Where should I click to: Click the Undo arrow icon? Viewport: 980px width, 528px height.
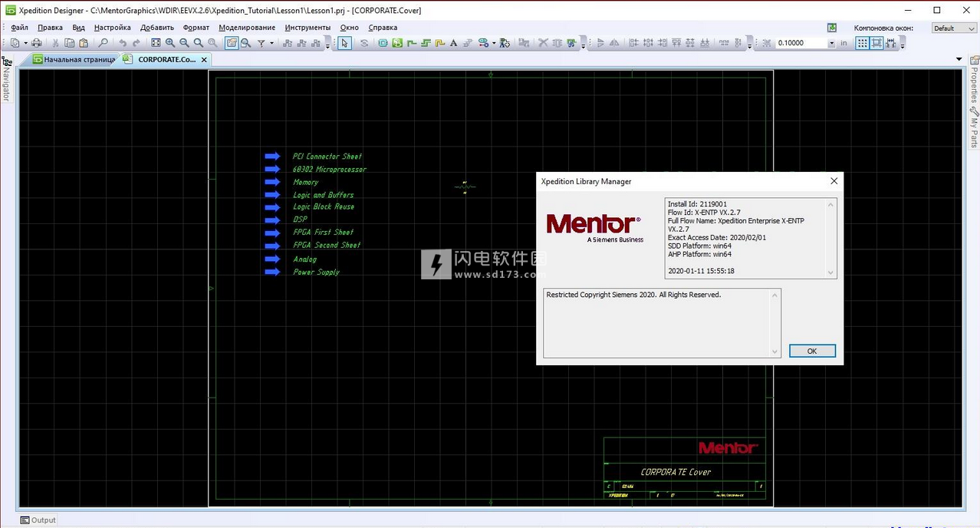(123, 43)
